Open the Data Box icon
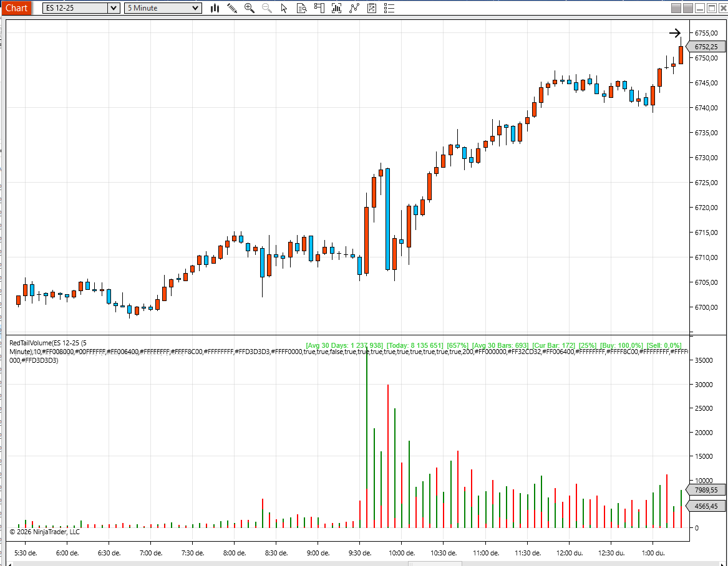The image size is (728, 566). pos(301,8)
